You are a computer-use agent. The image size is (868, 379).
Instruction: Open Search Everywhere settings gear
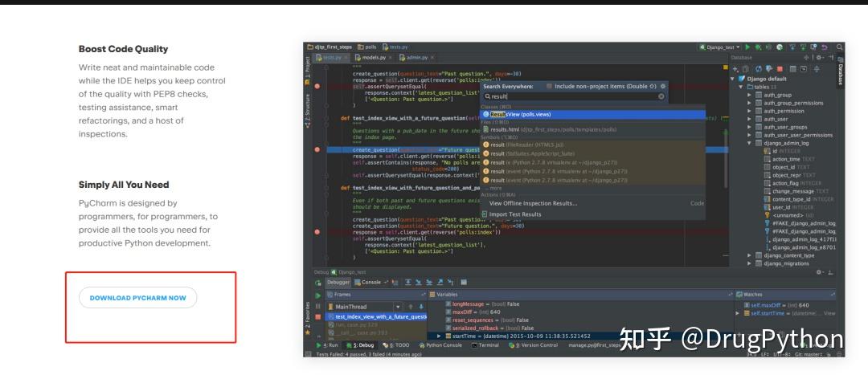coord(663,86)
